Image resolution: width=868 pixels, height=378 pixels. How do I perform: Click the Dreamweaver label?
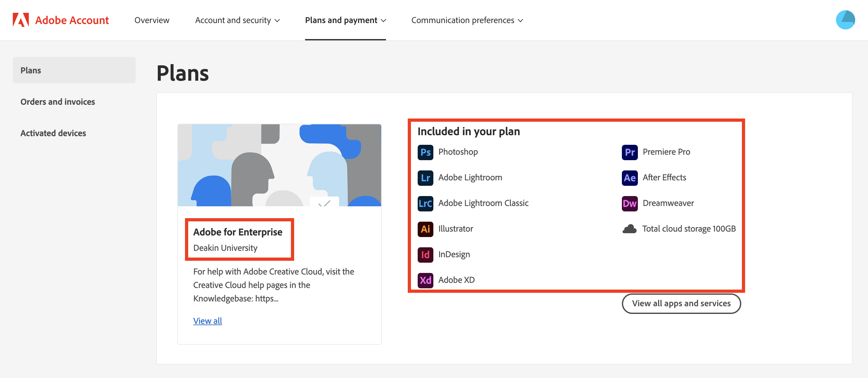[668, 203]
